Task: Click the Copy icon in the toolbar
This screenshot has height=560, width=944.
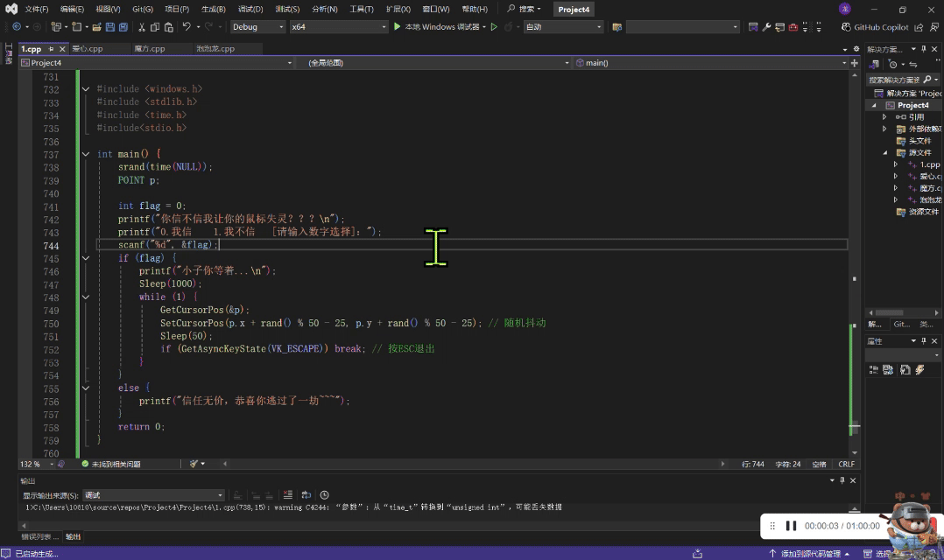Action: pyautogui.click(x=155, y=27)
